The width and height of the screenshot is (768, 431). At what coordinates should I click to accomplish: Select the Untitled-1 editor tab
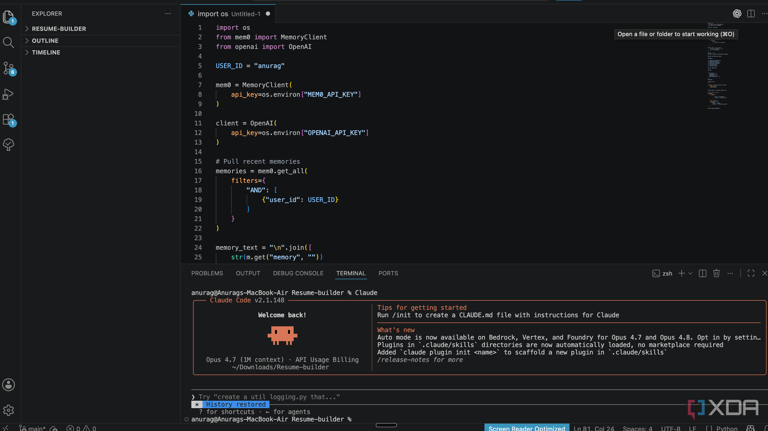point(228,14)
